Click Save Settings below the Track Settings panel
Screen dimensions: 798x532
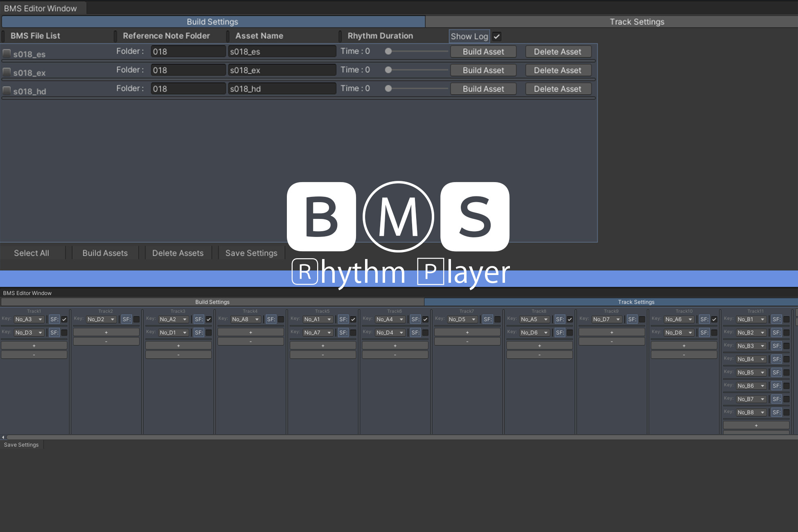(x=21, y=444)
